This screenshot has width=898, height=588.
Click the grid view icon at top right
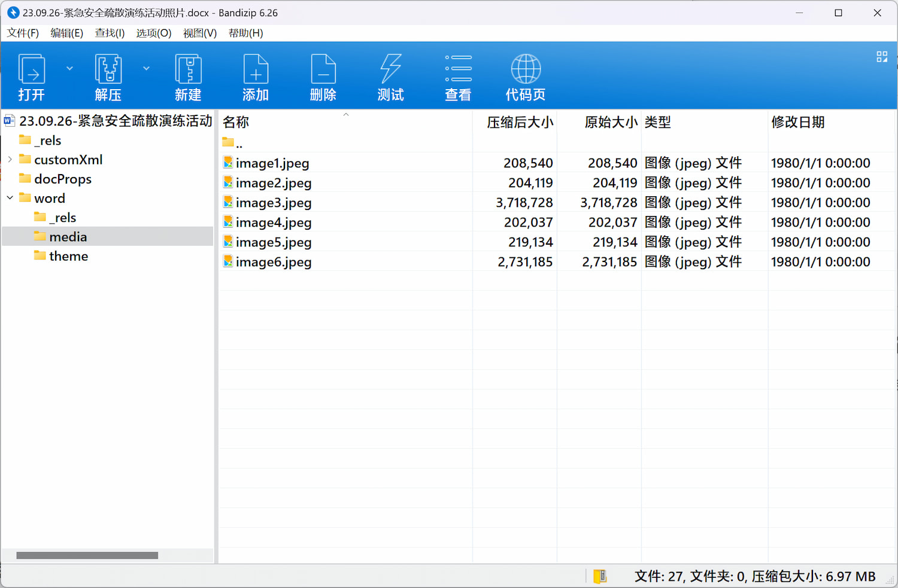pyautogui.click(x=882, y=56)
